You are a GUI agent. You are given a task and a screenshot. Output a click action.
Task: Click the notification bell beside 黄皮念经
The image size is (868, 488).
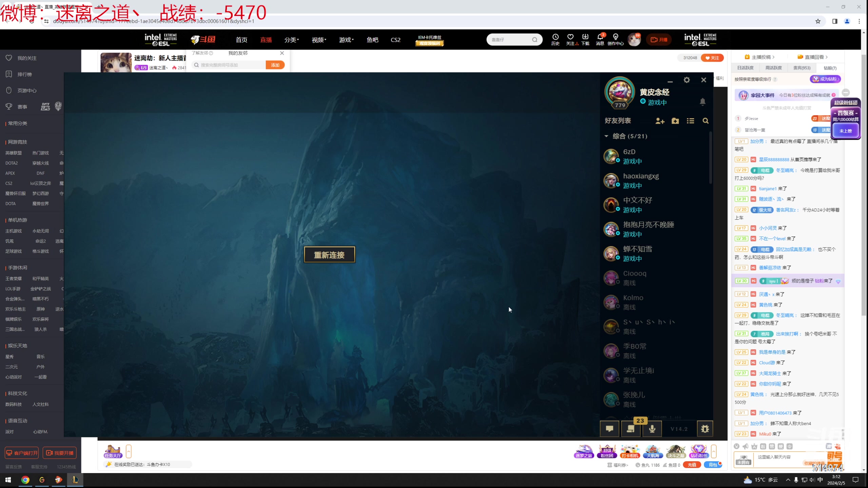pos(703,102)
